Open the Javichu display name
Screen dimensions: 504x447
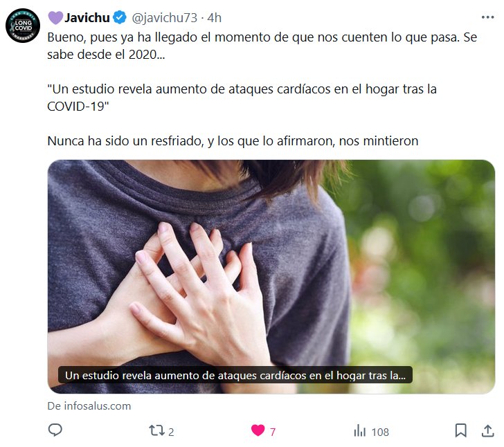point(87,18)
